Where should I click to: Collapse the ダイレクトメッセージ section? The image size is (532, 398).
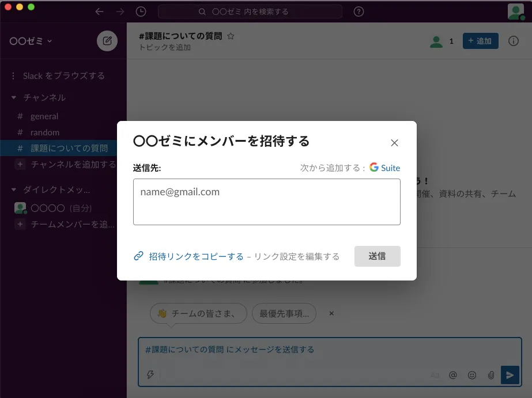(14, 189)
